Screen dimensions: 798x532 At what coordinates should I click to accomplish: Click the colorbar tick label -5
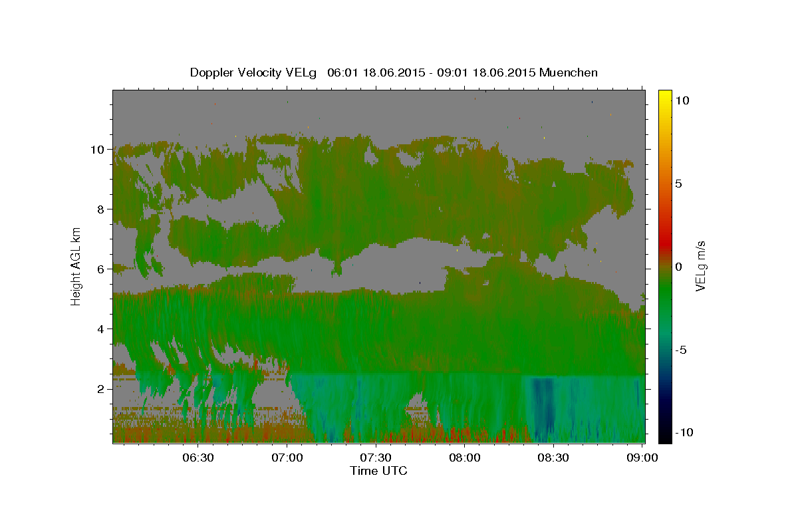click(x=680, y=349)
